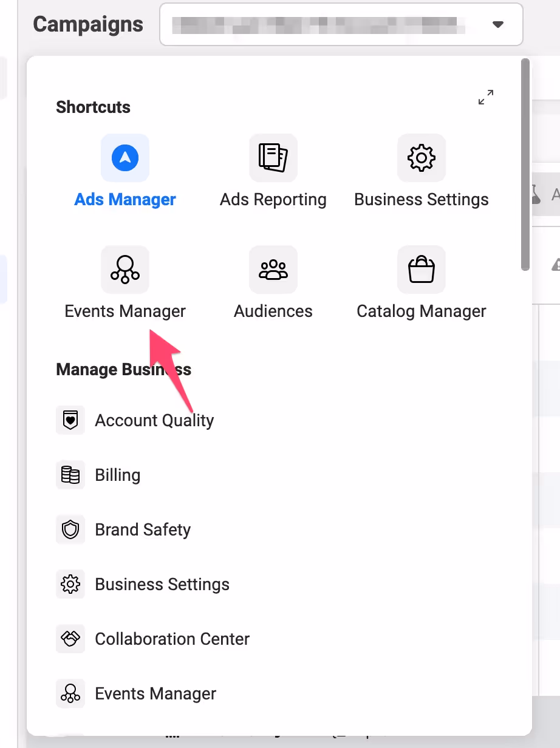
Task: Select Ads Reporting label
Action: click(x=273, y=200)
